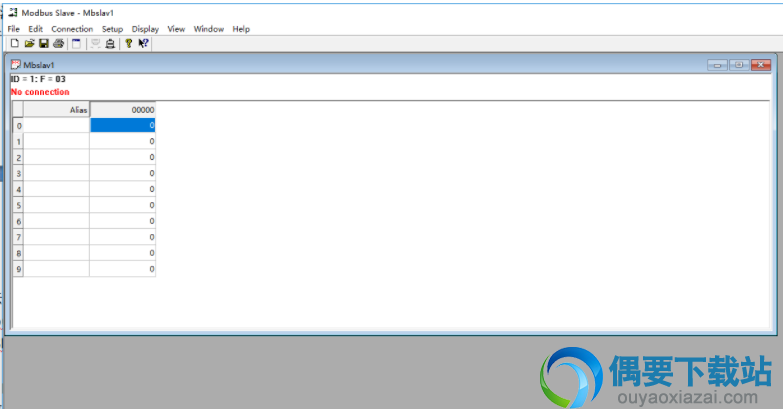This screenshot has width=783, height=409.
Task: Click the Modbus Slave app title icon
Action: [13, 12]
